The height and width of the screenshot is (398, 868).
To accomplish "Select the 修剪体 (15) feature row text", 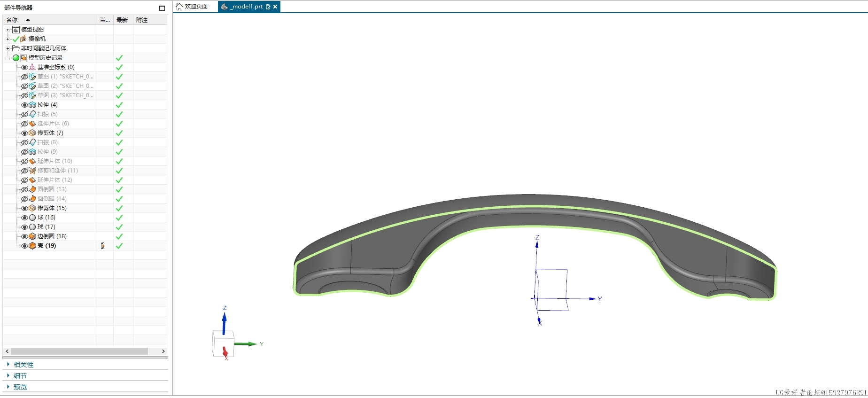I will [x=52, y=208].
